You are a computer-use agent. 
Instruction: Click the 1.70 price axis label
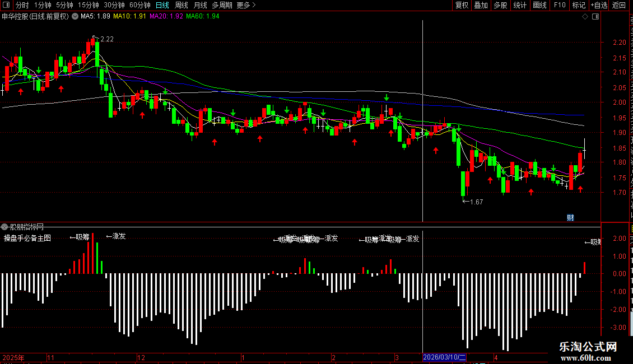(x=619, y=193)
